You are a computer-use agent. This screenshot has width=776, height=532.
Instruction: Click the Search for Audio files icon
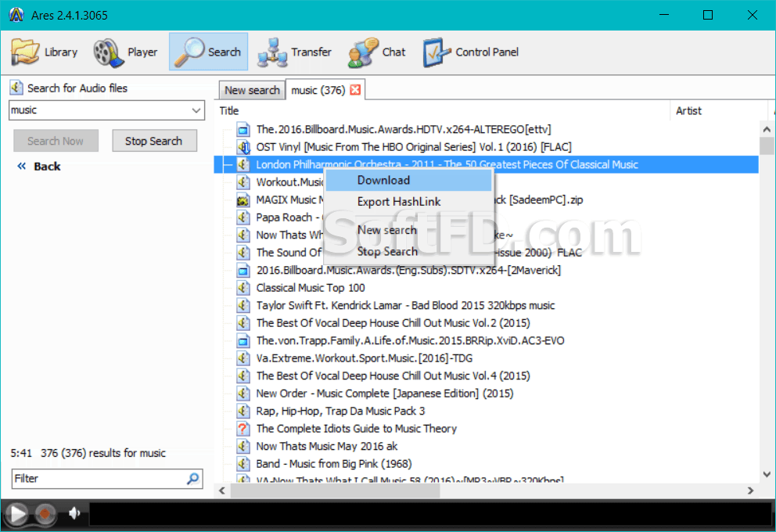tap(16, 88)
